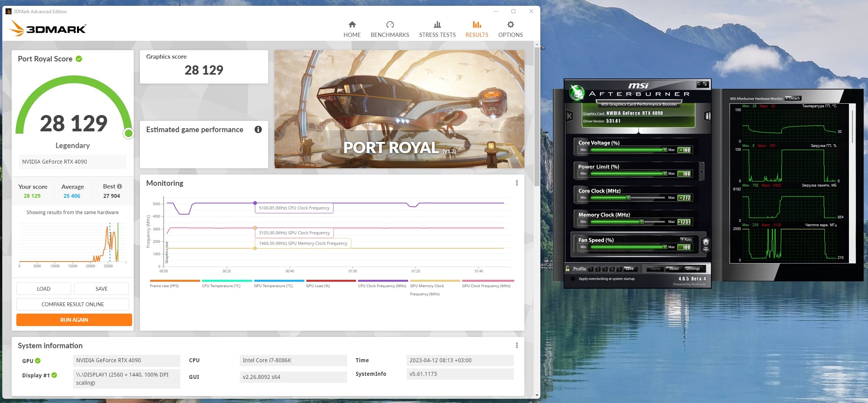Click the Fan Speed slider handle
This screenshot has width=868, height=403.
665,247
